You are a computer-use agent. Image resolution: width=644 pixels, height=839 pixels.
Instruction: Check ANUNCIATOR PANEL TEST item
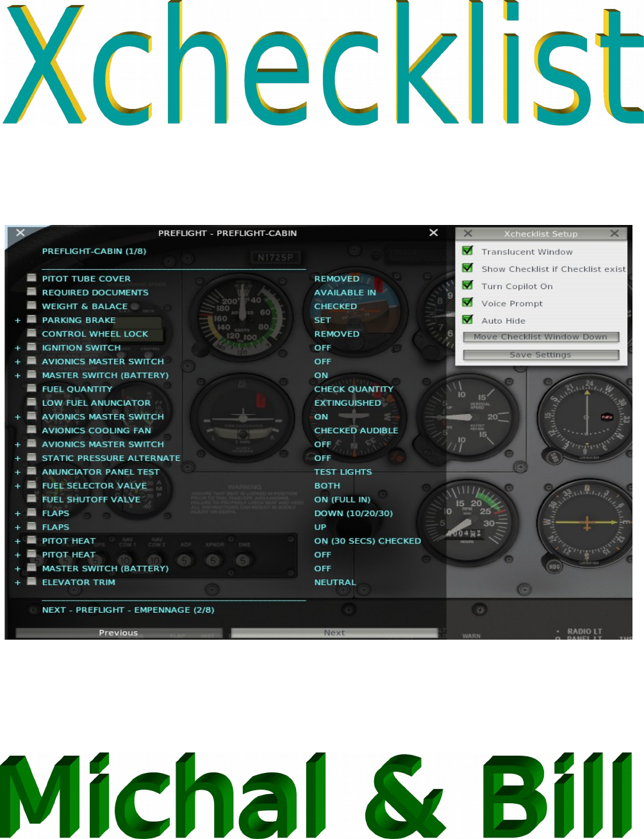(x=31, y=471)
